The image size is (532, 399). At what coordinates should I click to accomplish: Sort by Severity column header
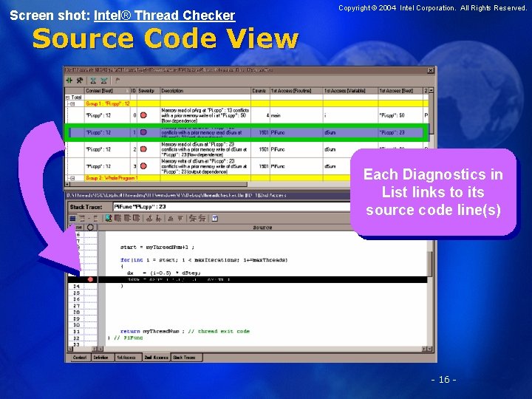[149, 91]
